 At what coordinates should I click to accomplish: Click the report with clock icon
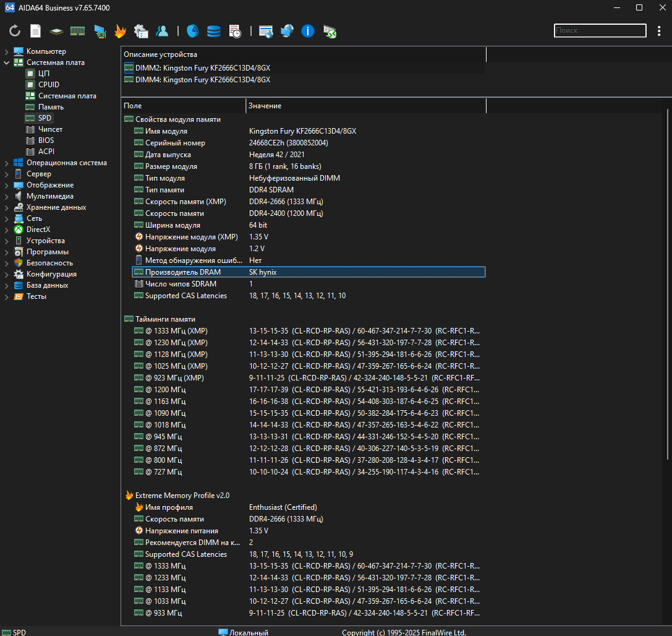(235, 32)
